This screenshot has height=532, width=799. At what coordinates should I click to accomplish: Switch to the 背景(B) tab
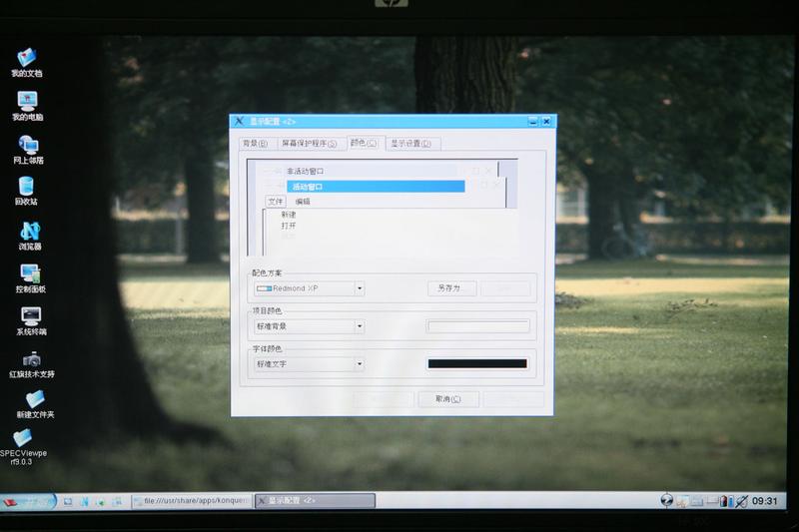pos(255,144)
